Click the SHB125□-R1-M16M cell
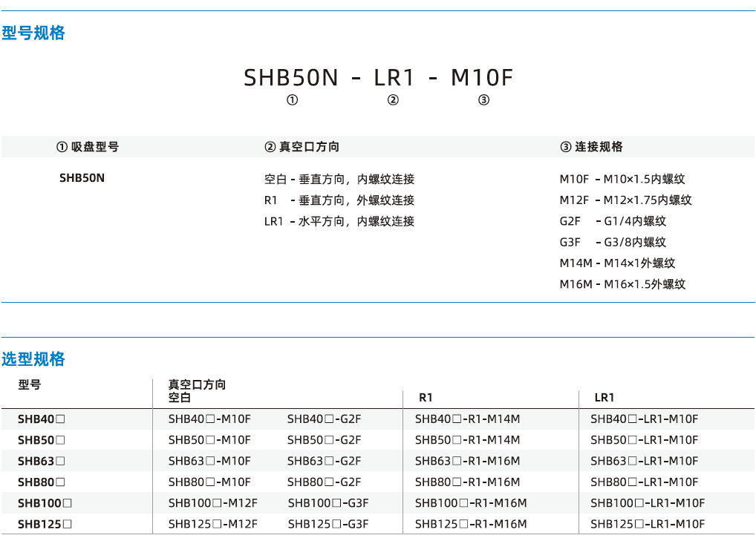756x541 pixels. point(471,524)
